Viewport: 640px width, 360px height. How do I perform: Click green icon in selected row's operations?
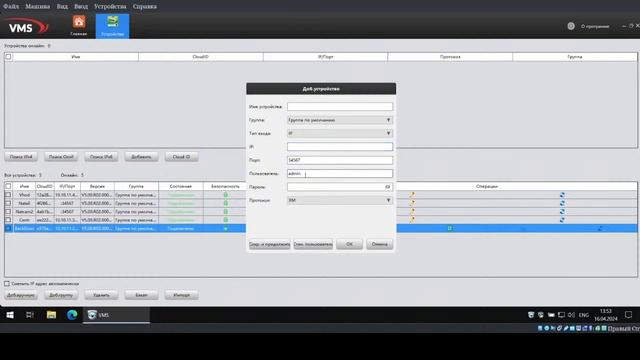point(449,228)
